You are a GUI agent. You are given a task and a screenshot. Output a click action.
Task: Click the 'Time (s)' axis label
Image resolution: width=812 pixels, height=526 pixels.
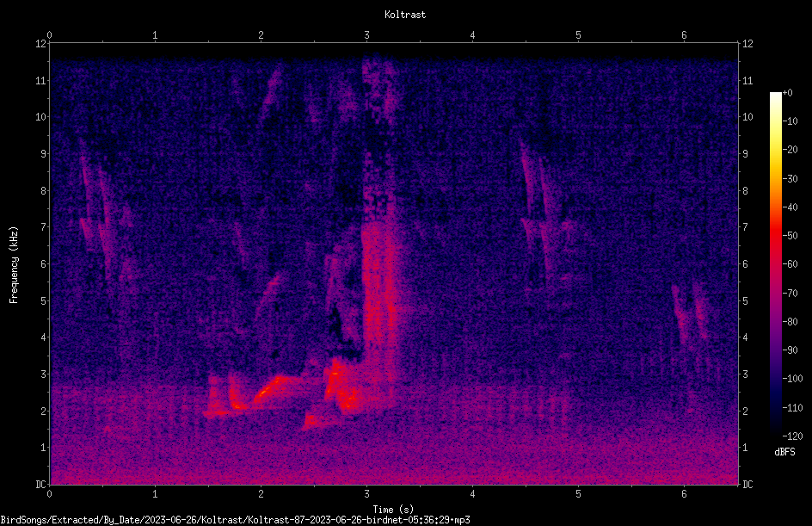393,510
